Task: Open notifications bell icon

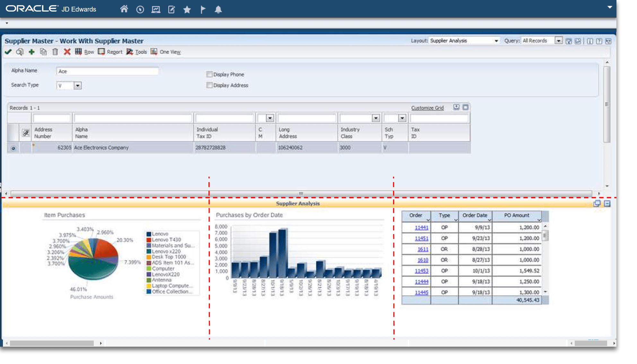Action: pyautogui.click(x=218, y=10)
